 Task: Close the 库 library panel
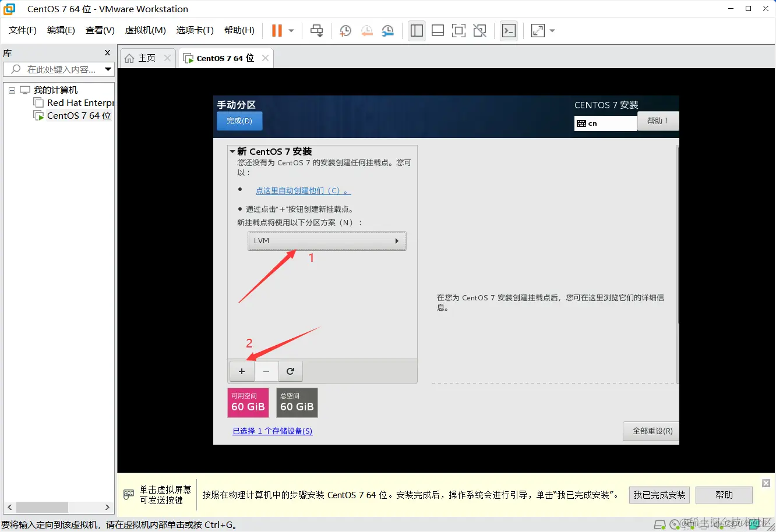(107, 53)
